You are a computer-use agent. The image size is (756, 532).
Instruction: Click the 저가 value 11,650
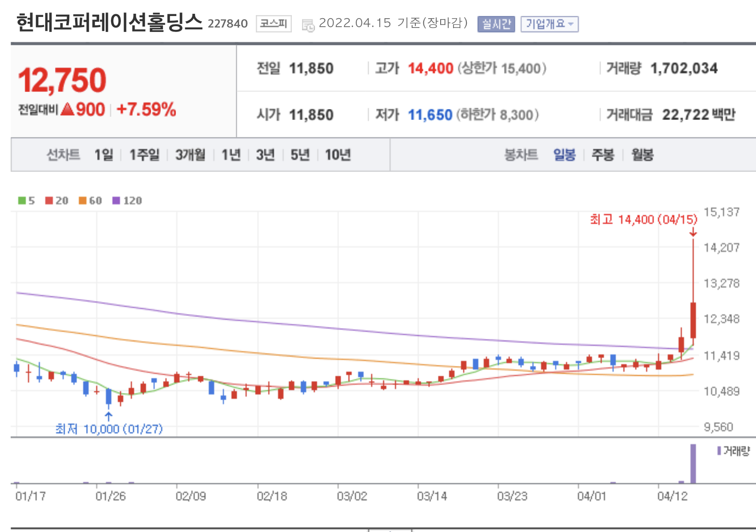tap(430, 115)
